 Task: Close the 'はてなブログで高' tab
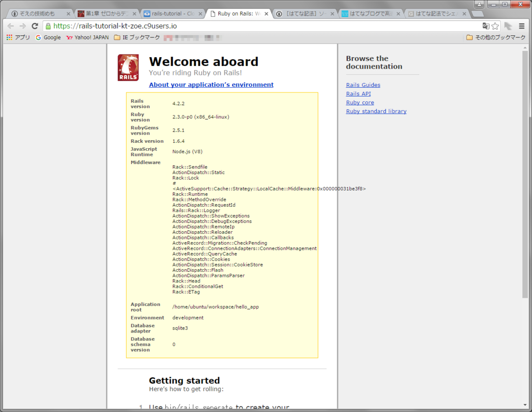[398, 14]
